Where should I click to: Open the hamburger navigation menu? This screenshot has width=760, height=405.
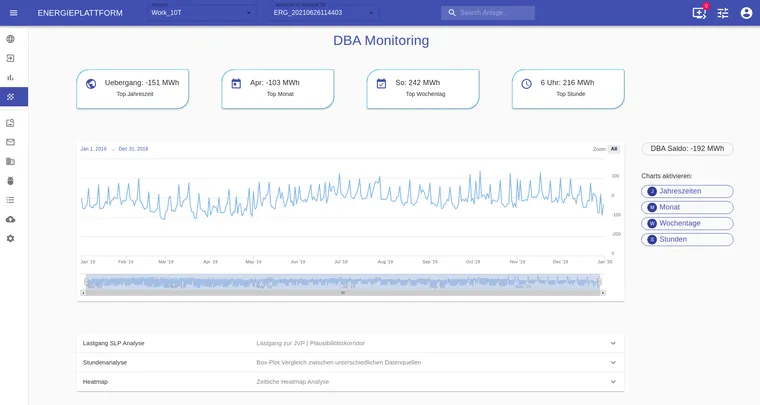click(13, 13)
